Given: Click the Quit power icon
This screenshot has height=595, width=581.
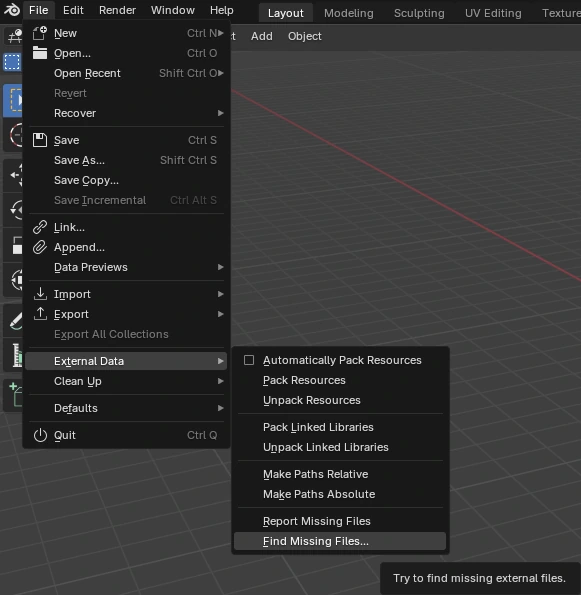Looking at the screenshot, I should pyautogui.click(x=40, y=435).
